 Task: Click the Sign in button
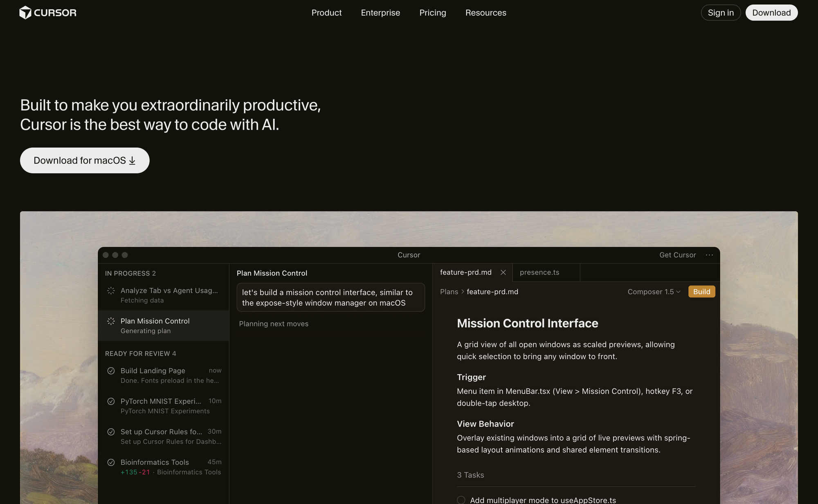coord(721,13)
